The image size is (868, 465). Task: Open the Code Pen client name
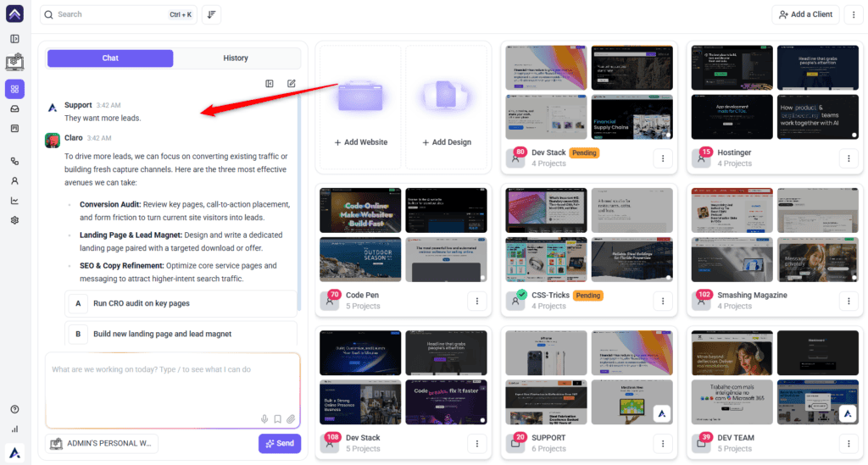[363, 296]
